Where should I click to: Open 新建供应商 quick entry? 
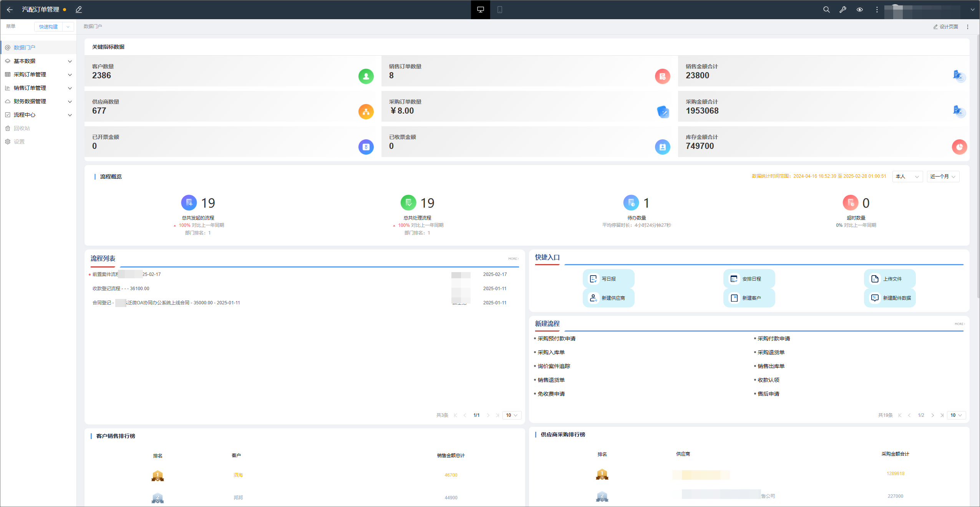(609, 298)
